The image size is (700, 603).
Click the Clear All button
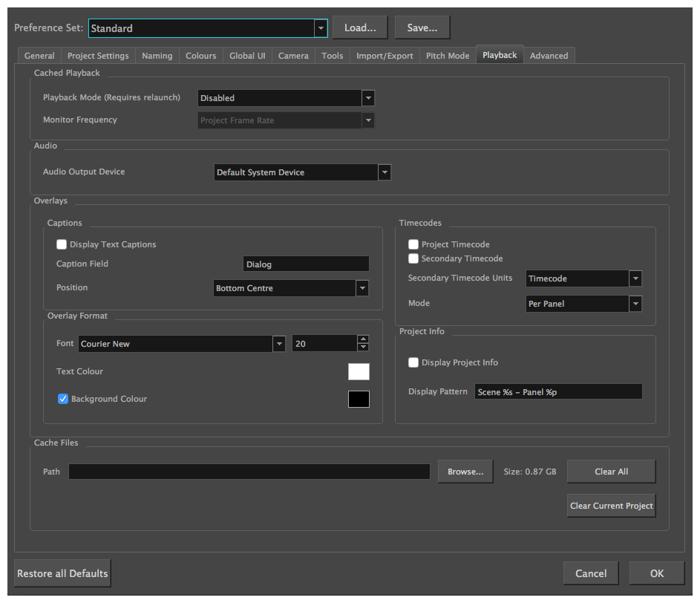point(611,472)
